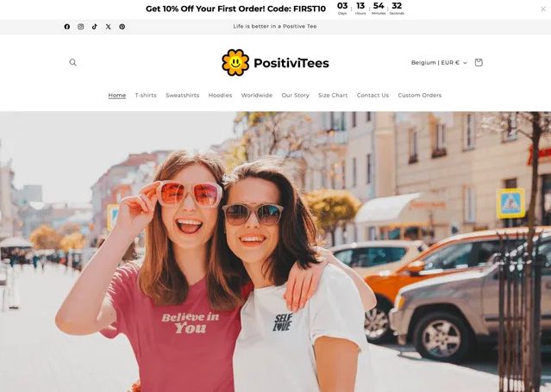
Task: View the Size Chart link
Action: (x=333, y=95)
